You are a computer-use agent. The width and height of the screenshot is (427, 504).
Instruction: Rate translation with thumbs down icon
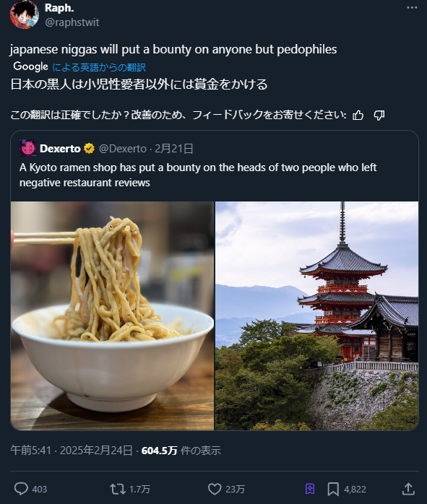(379, 115)
